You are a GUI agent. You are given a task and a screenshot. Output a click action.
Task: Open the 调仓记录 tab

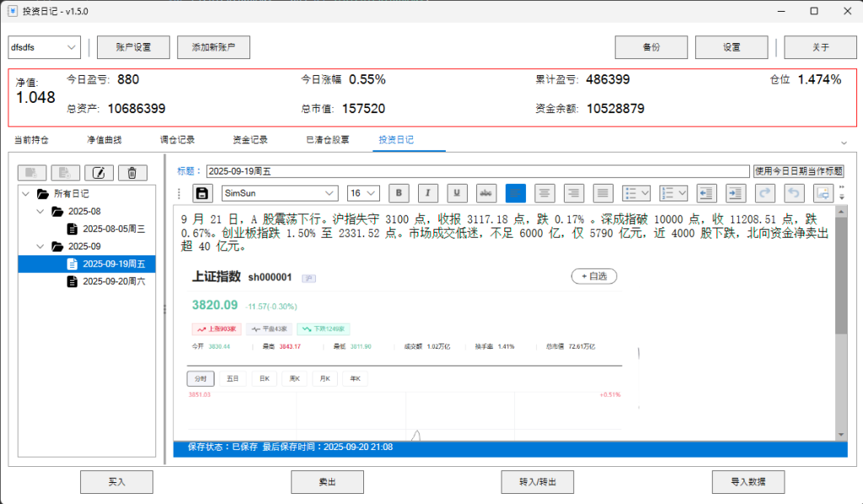click(x=177, y=140)
